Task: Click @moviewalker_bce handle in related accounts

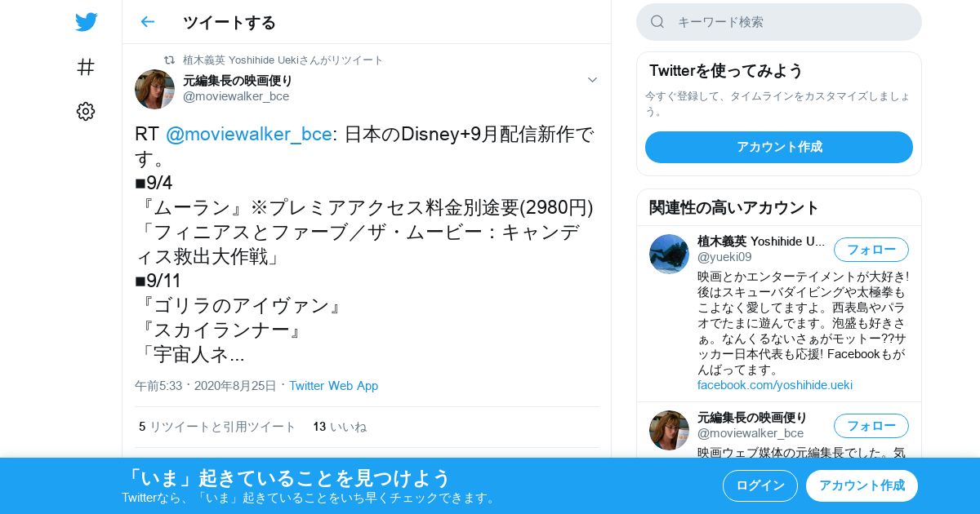Action: [x=751, y=433]
